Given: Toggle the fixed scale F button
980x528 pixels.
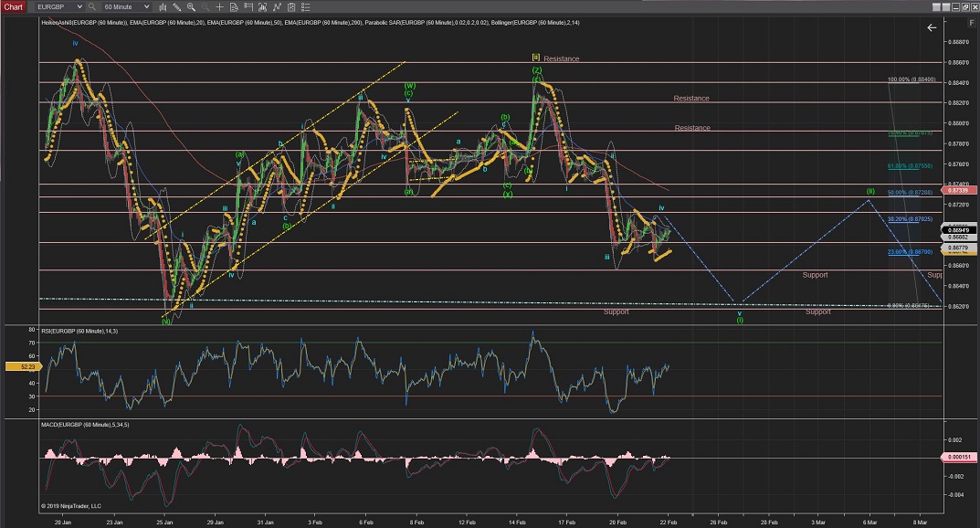Looking at the screenshot, I should pyautogui.click(x=972, y=23).
